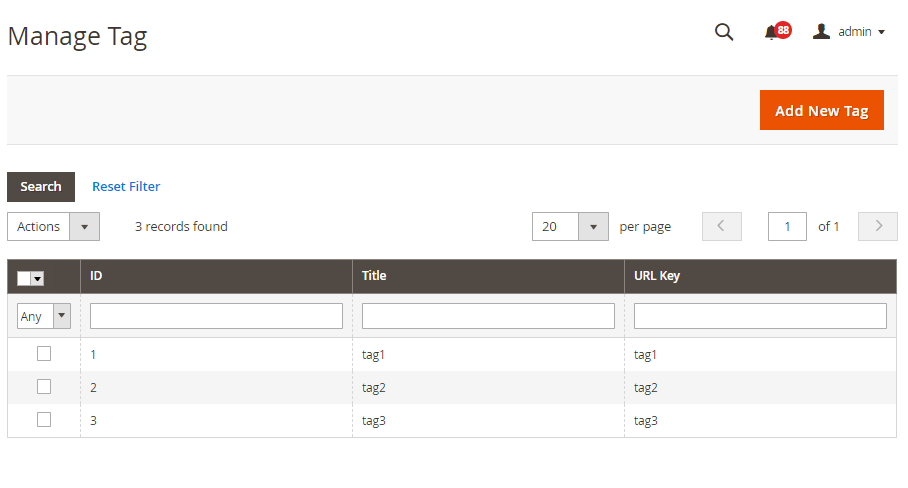The height and width of the screenshot is (488, 908).
Task: Check the checkbox for tag3 row
Action: [44, 420]
